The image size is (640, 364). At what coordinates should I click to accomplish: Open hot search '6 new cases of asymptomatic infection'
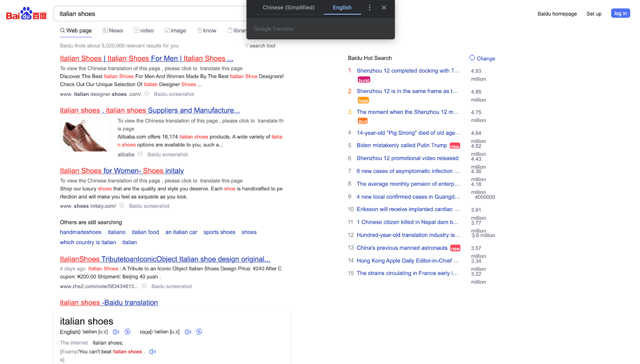(408, 171)
